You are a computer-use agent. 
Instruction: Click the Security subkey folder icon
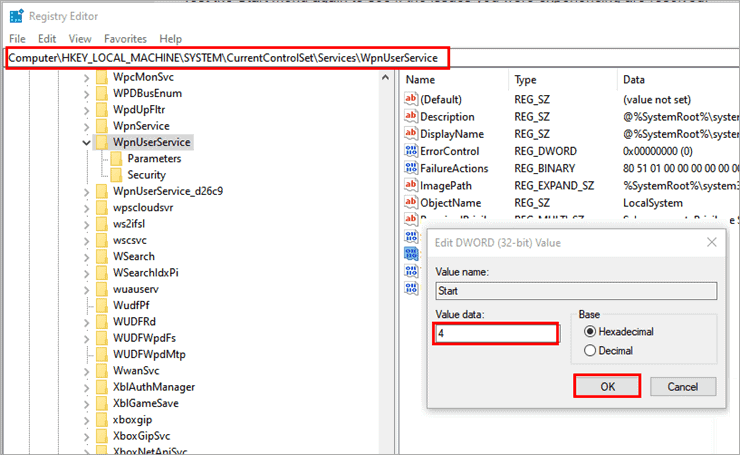coord(116,175)
